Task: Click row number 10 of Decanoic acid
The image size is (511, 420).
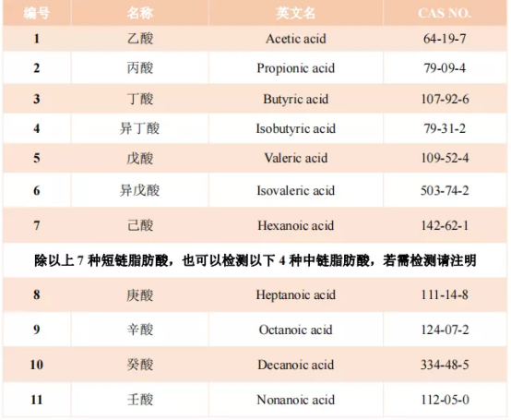Action: click(x=37, y=365)
